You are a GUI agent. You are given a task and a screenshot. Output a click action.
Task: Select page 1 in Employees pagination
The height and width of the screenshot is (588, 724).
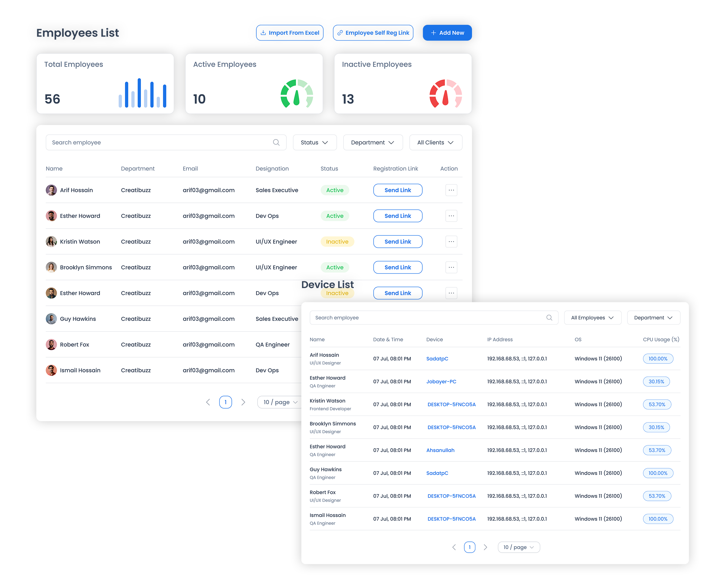(x=225, y=402)
